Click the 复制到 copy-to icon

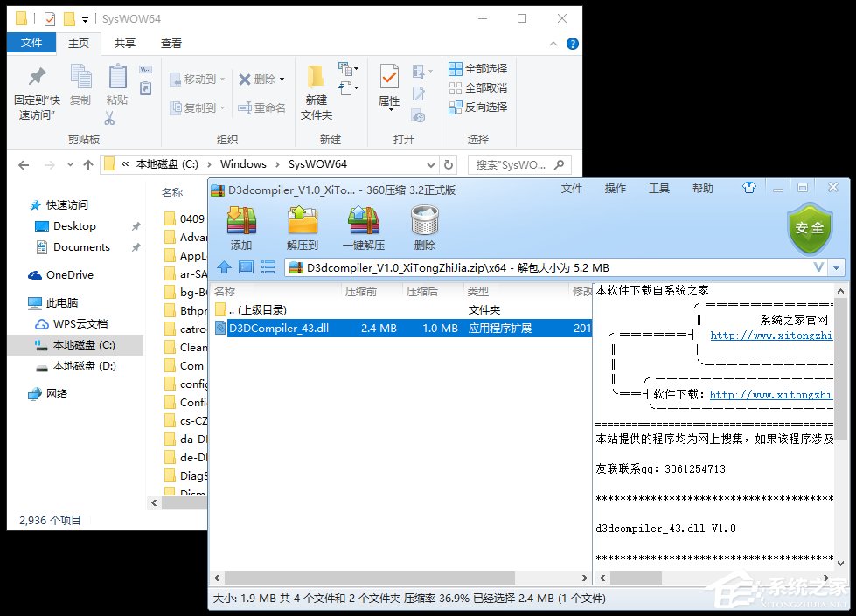click(x=198, y=108)
